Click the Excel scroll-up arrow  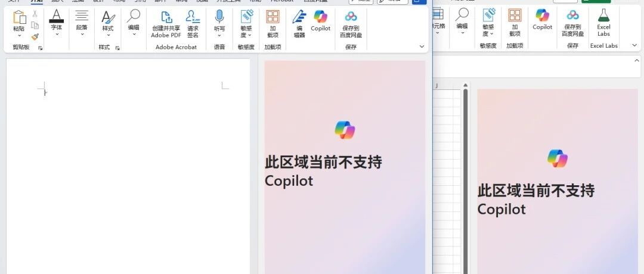click(x=465, y=86)
